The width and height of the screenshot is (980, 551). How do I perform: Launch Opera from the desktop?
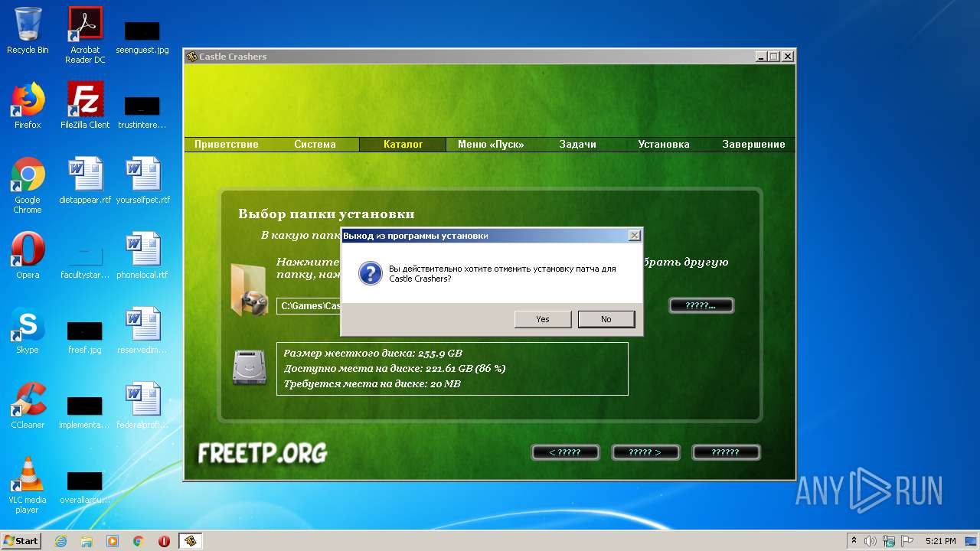coord(28,256)
